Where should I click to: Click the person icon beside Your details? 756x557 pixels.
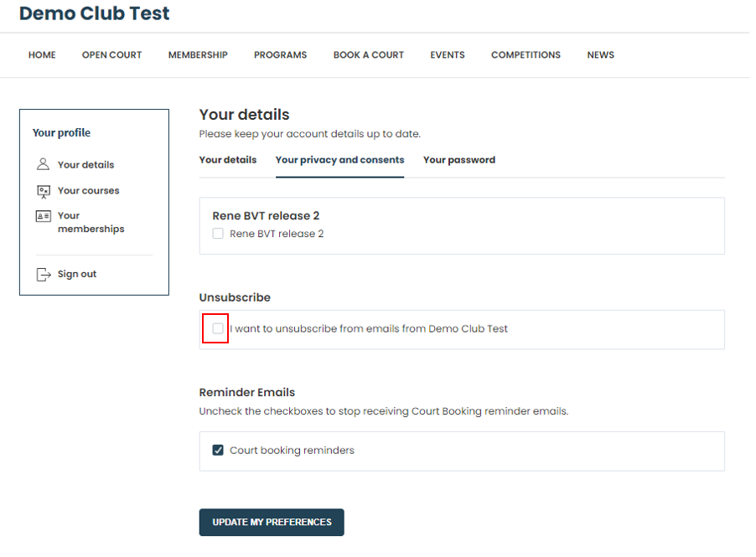(x=43, y=164)
